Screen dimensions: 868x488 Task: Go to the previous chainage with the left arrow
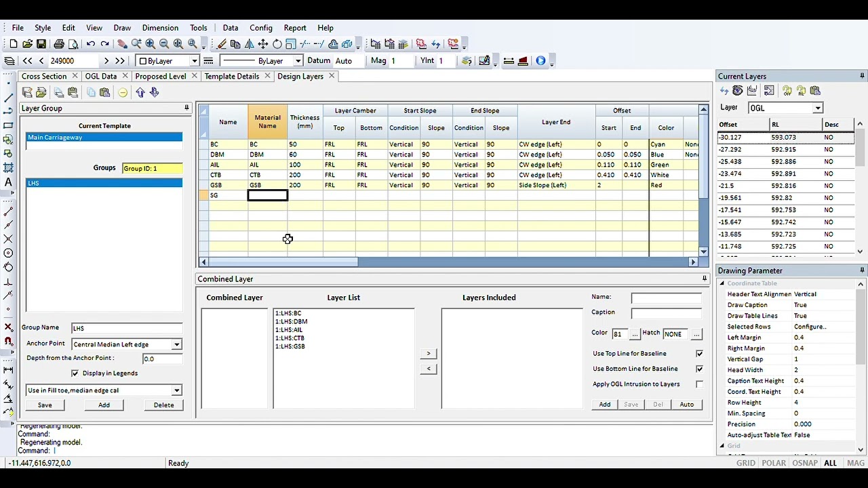pos(41,60)
